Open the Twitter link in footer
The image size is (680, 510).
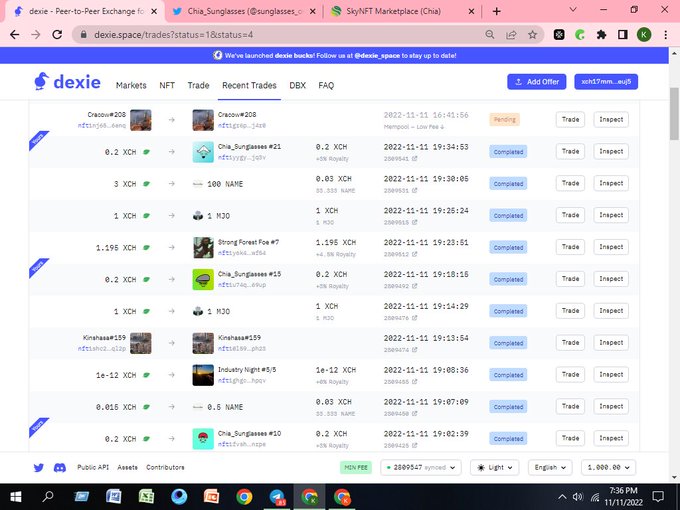[x=39, y=468]
